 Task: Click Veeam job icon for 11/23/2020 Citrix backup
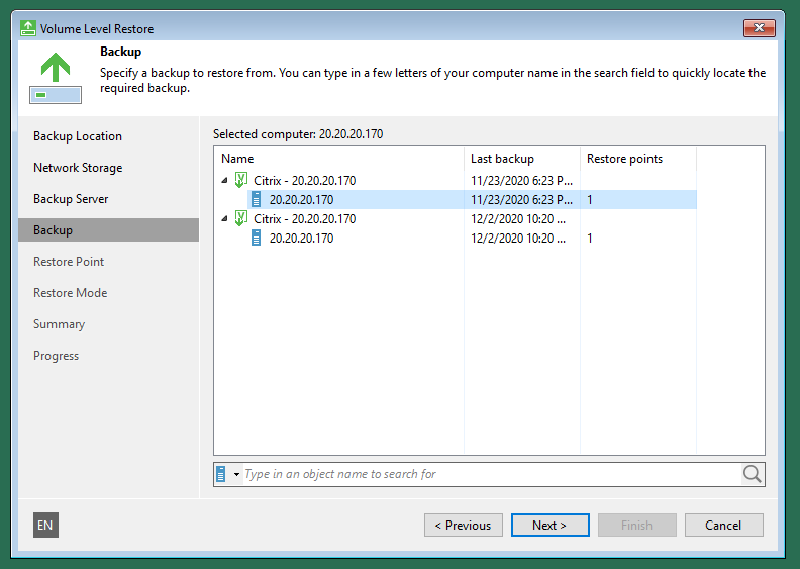pyautogui.click(x=241, y=180)
